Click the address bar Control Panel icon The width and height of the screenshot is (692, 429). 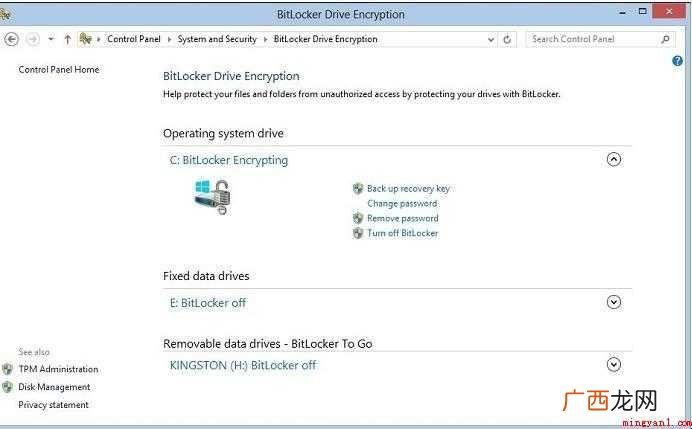tap(85, 39)
